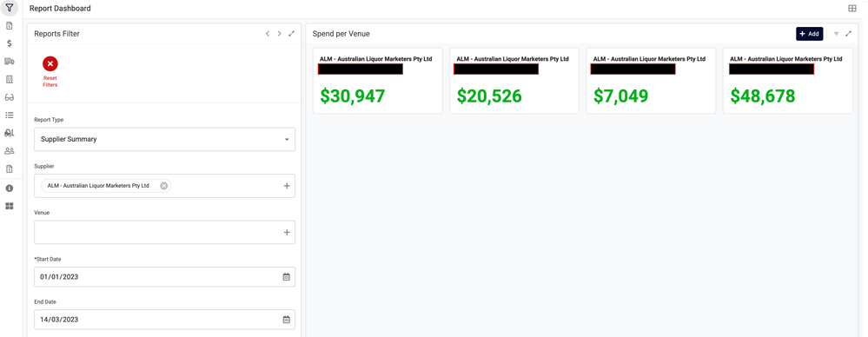This screenshot has height=337, width=868.
Task: Click the document icon below the people icon
Action: [10, 168]
